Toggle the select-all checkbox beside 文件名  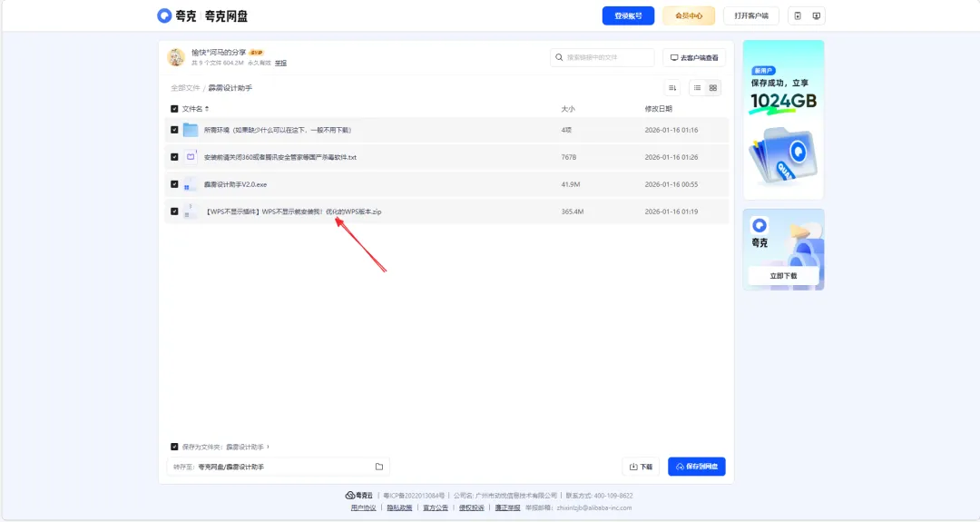click(174, 109)
